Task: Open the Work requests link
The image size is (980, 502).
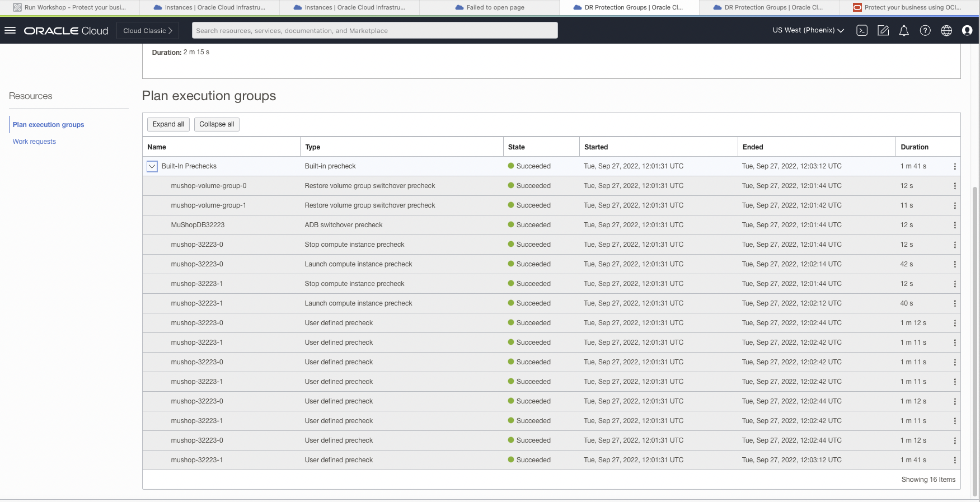Action: (x=34, y=142)
